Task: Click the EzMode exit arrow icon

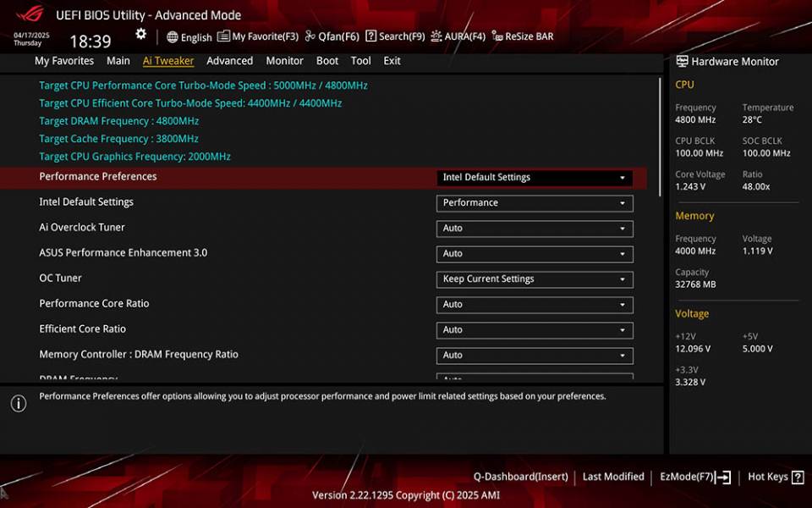Action: pos(723,477)
